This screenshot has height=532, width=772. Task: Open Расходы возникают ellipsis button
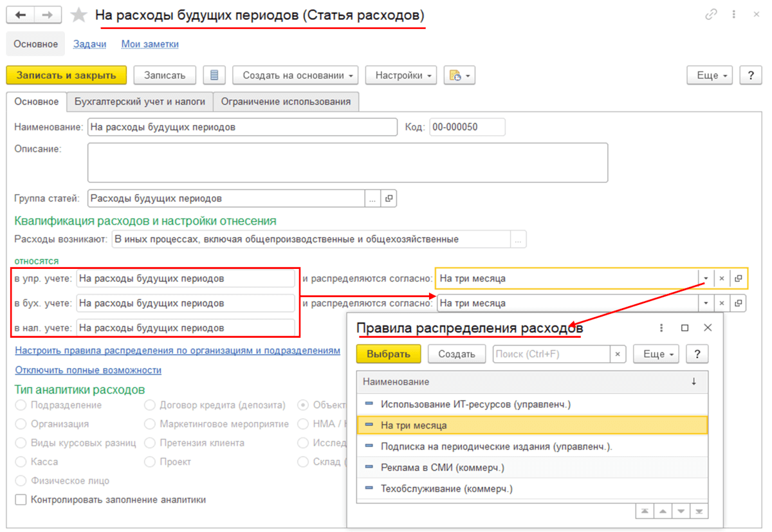tap(519, 240)
